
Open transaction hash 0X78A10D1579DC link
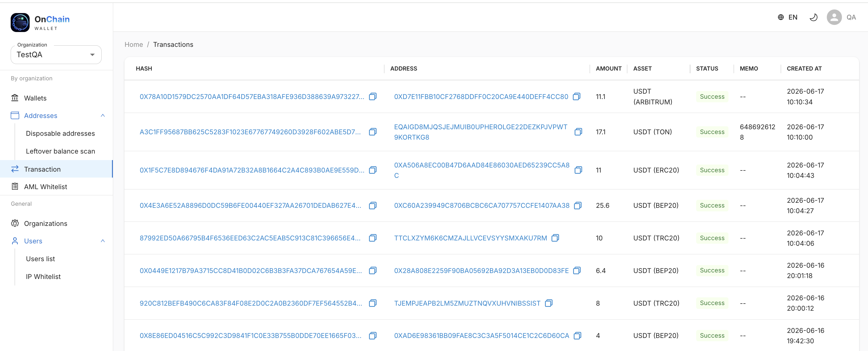click(x=252, y=97)
